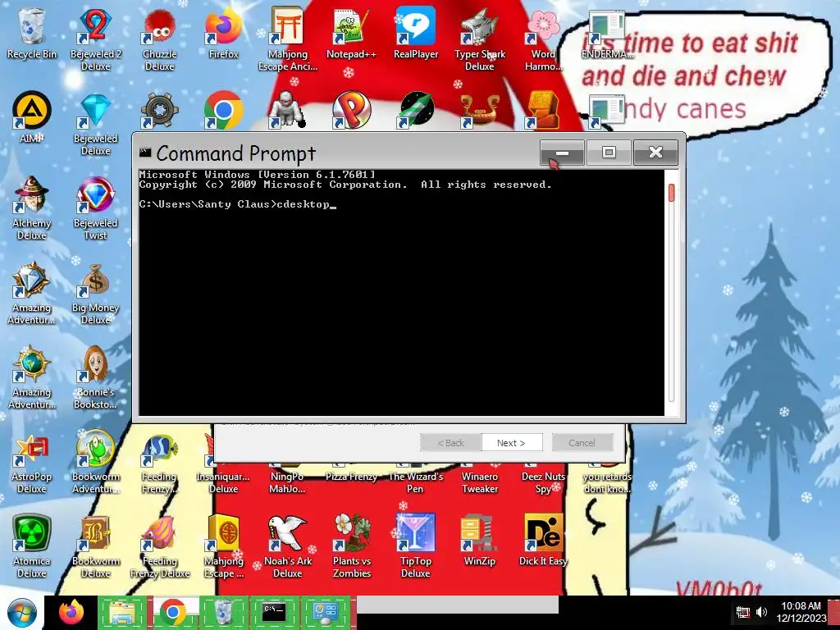Open Bookworm Deluxe shortcut
The width and height of the screenshot is (840, 630).
click(95, 547)
